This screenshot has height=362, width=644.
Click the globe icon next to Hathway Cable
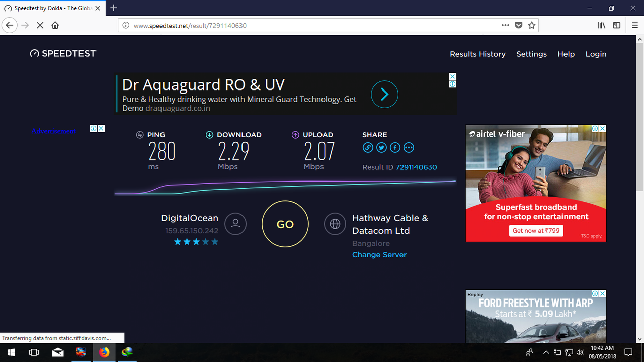[x=335, y=224]
